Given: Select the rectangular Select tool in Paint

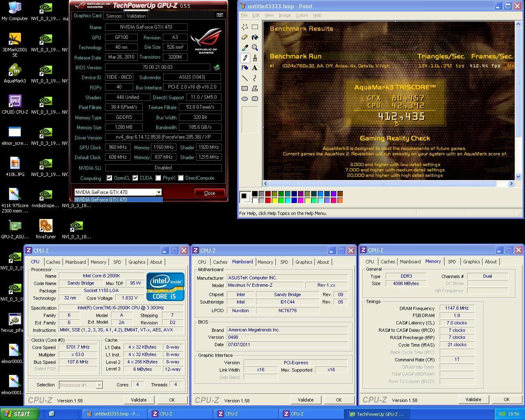Looking at the screenshot, I should click(x=255, y=27).
